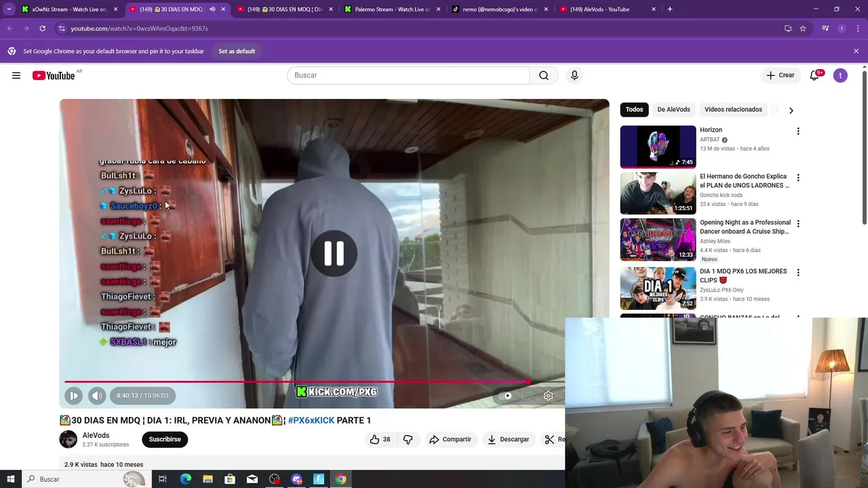Set Chrome as default browser
This screenshot has height=488, width=868.
237,52
